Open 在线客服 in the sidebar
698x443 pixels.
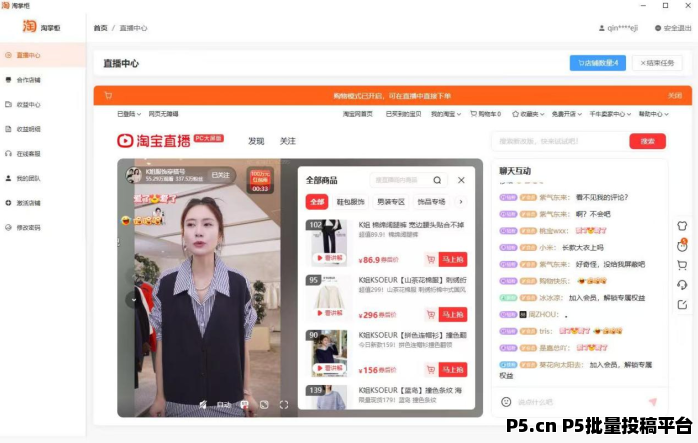point(28,154)
